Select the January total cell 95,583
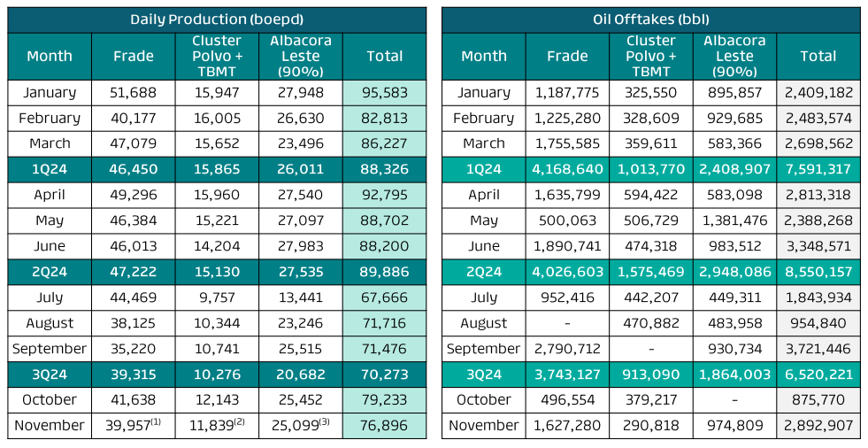The image size is (868, 448). (385, 92)
